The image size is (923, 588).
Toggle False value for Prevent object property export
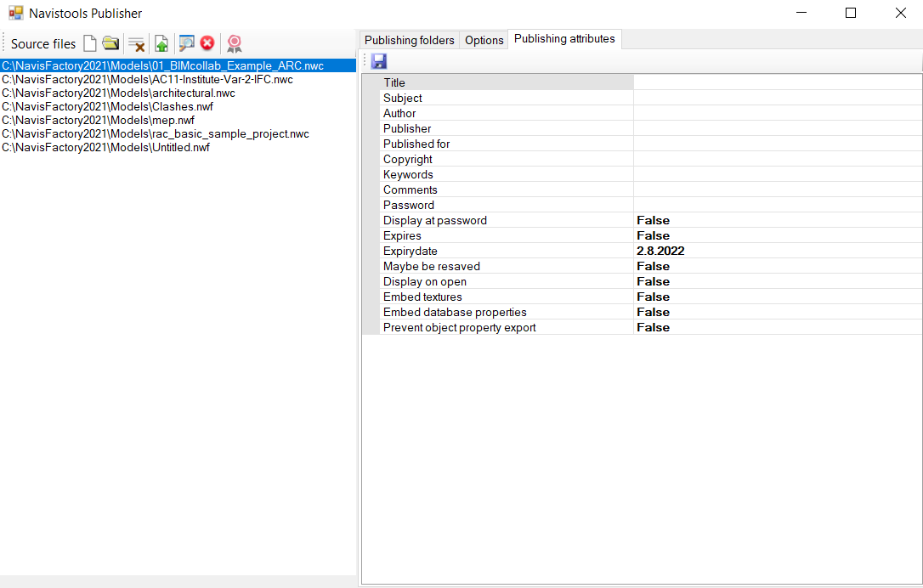point(778,327)
